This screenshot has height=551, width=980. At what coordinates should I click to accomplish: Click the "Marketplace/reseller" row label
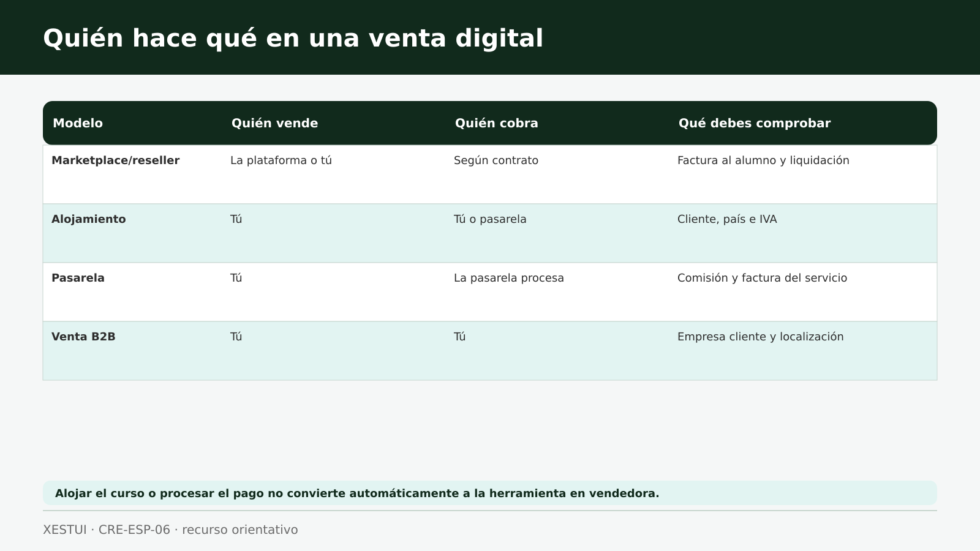tap(115, 160)
